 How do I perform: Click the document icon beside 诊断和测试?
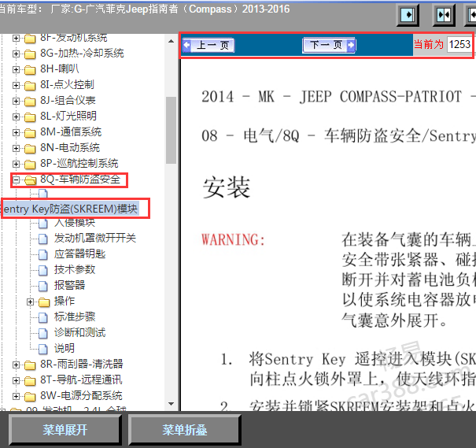pyautogui.click(x=43, y=334)
